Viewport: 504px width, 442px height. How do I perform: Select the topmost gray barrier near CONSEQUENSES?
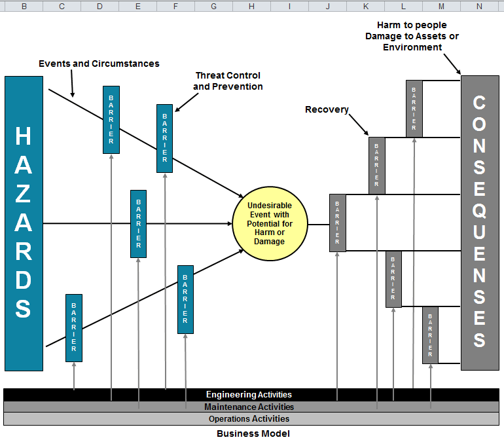(414, 109)
